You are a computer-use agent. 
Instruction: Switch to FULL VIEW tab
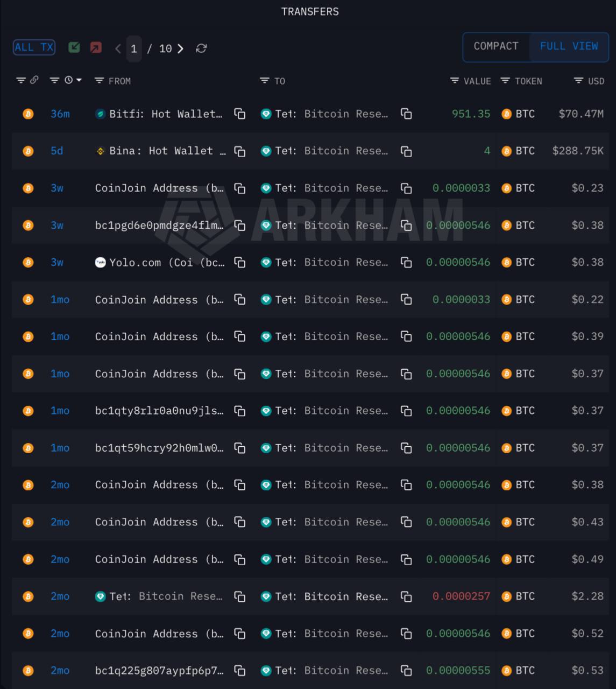[x=569, y=46]
